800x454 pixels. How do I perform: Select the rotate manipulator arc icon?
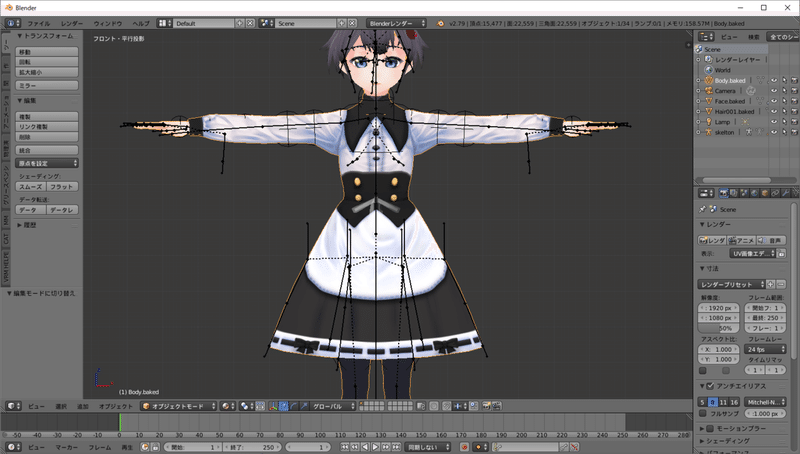[x=294, y=406]
